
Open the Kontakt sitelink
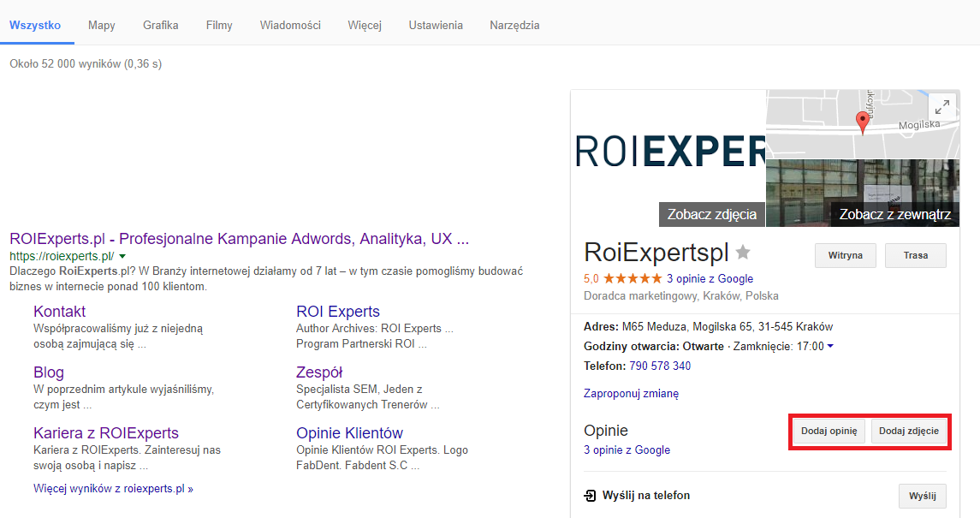click(x=59, y=311)
